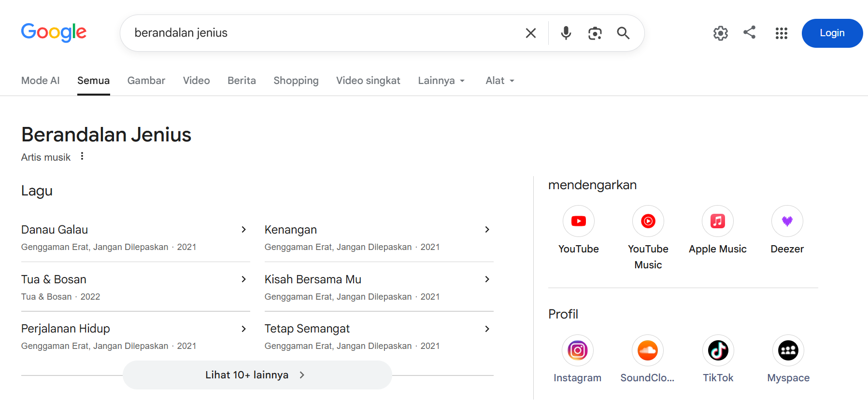Expand the chevron for Tetap Semangat
The width and height of the screenshot is (868, 416).
(x=487, y=329)
